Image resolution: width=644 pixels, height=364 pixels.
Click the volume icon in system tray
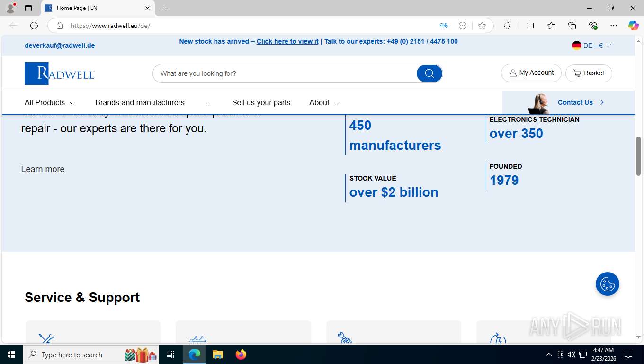[x=571, y=355]
